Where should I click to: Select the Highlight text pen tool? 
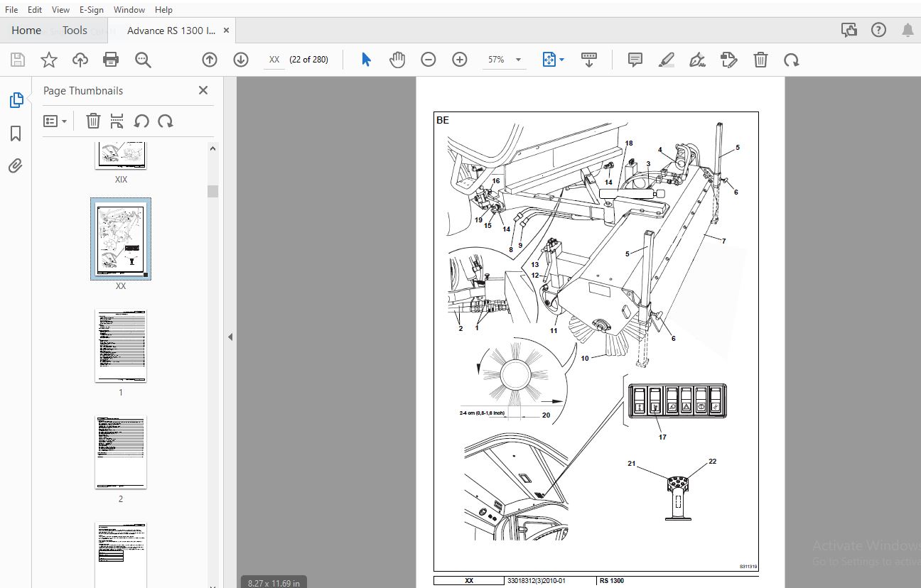666,60
